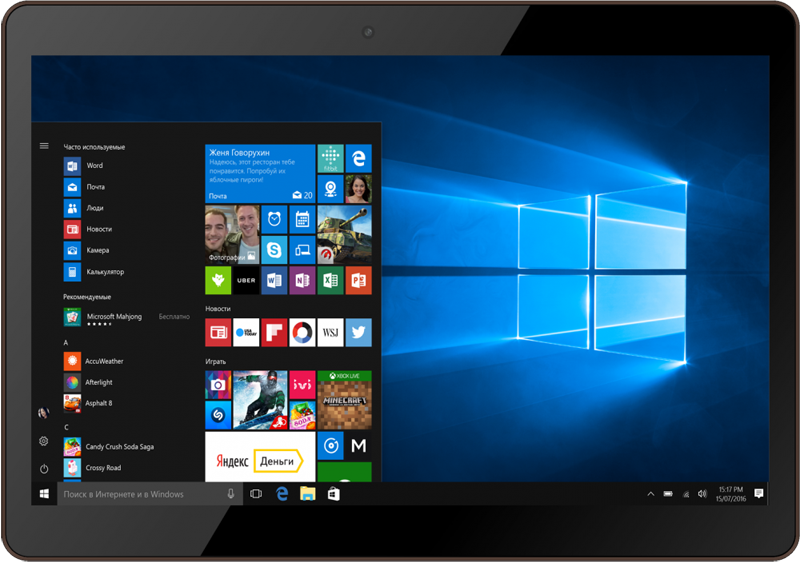Screen dimensions: 800x563
Task: Open the Candy Crush Soda tile
Action: point(303,415)
